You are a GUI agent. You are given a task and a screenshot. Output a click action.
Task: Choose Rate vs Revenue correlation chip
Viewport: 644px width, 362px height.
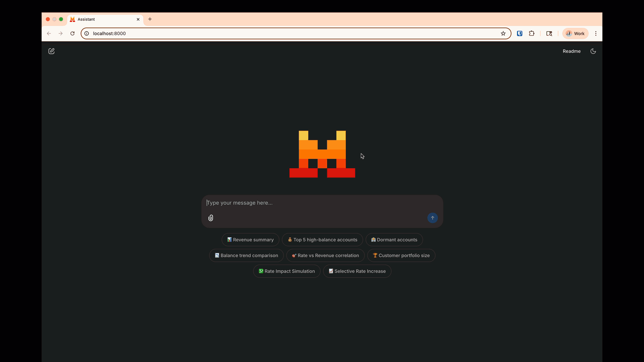point(325,256)
